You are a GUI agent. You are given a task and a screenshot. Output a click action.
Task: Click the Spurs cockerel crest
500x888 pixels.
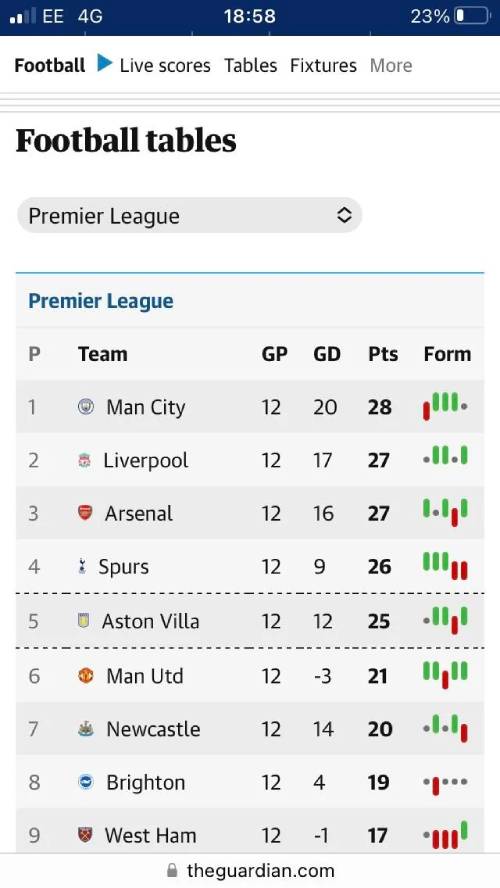[x=83, y=566]
